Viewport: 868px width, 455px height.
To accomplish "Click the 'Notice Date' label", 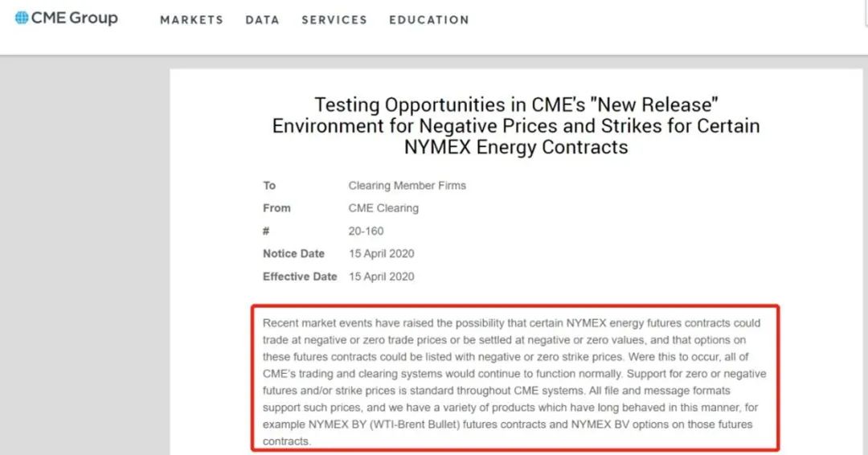I will tap(293, 253).
